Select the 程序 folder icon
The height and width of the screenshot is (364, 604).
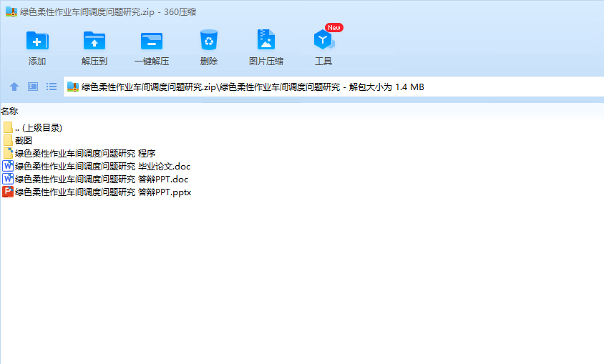[x=8, y=153]
